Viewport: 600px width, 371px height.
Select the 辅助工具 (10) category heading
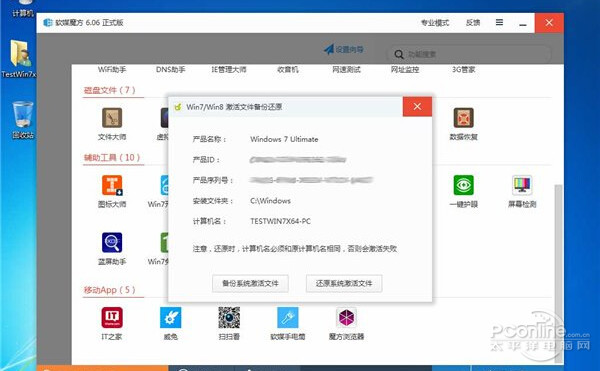112,158
